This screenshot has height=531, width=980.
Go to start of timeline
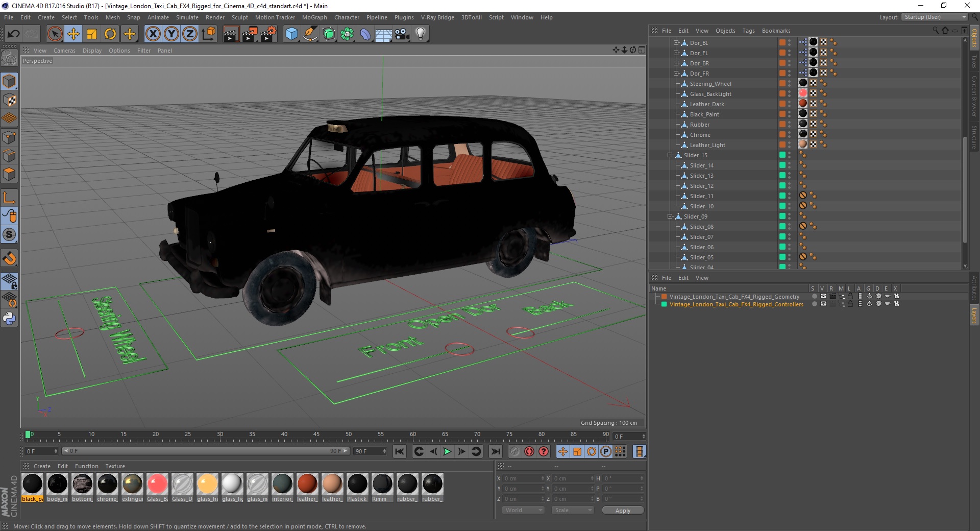point(400,451)
